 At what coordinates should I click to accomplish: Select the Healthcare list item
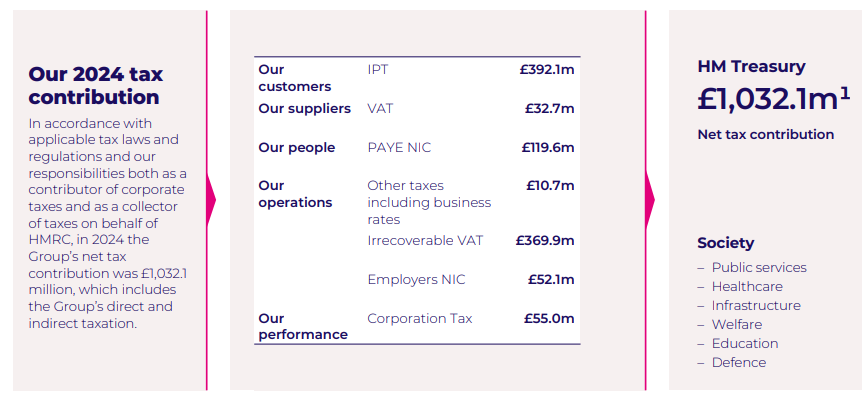pos(747,286)
